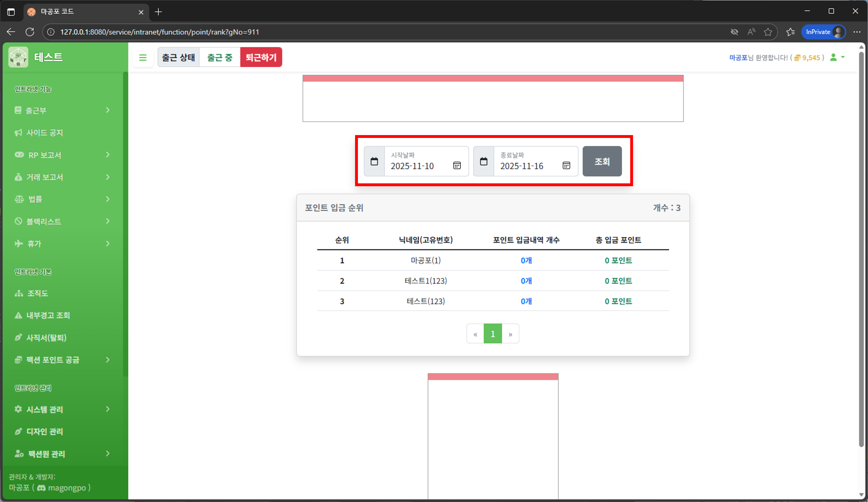Click the 사직서(탈퇴) menu item

click(x=46, y=338)
